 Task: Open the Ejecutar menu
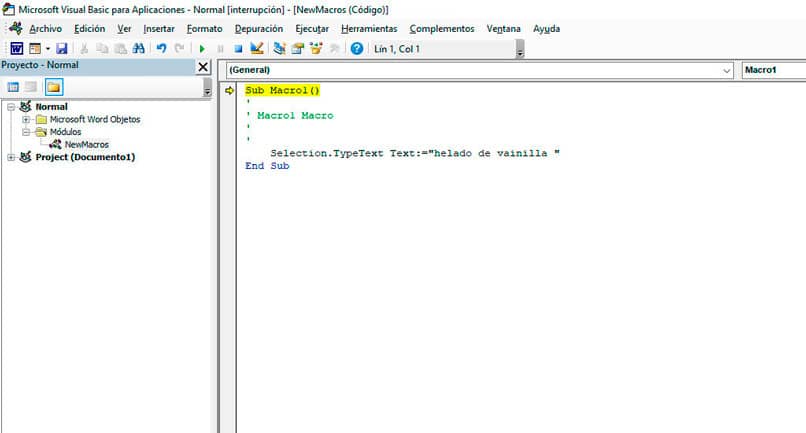pyautogui.click(x=312, y=29)
